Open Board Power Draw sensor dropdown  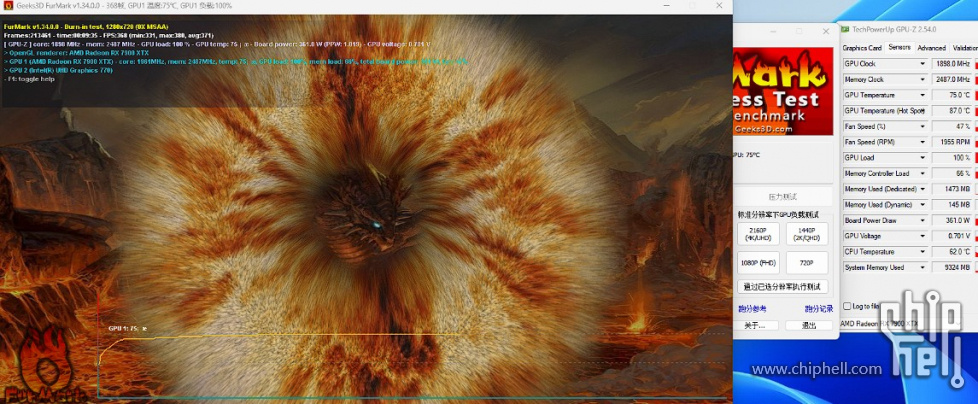point(922,220)
